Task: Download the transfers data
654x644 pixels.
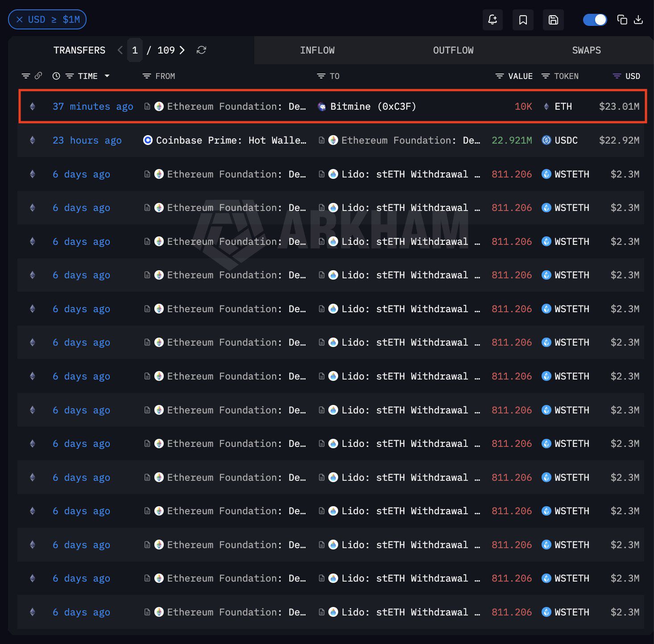Action: (x=638, y=20)
